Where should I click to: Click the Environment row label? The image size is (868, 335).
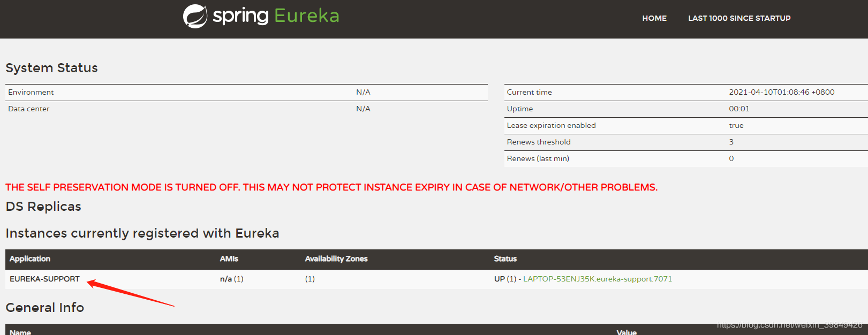pyautogui.click(x=31, y=92)
